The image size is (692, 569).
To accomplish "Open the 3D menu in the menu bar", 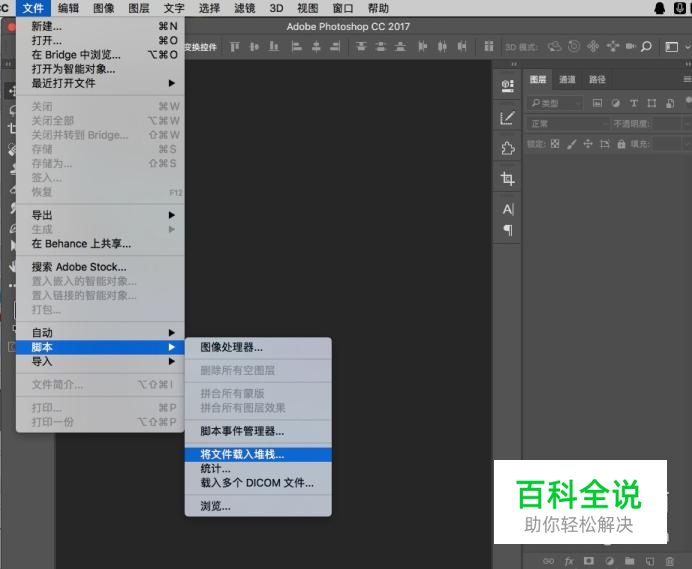I will [276, 8].
